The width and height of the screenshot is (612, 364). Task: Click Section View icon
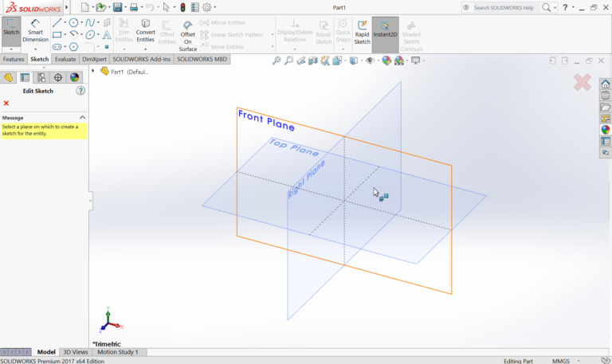[x=313, y=61]
